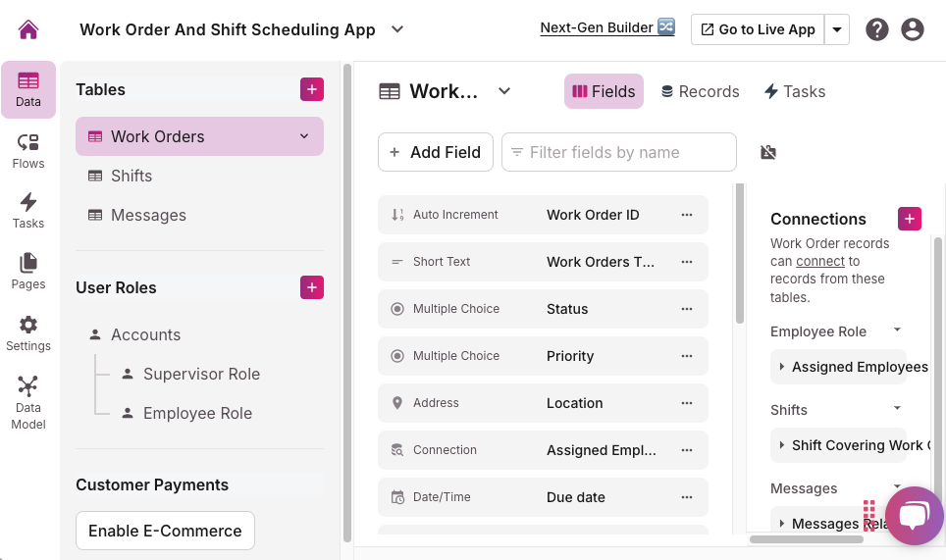Click the Enable E-Commerce button
Screen dimensions: 946x560
[x=165, y=531]
